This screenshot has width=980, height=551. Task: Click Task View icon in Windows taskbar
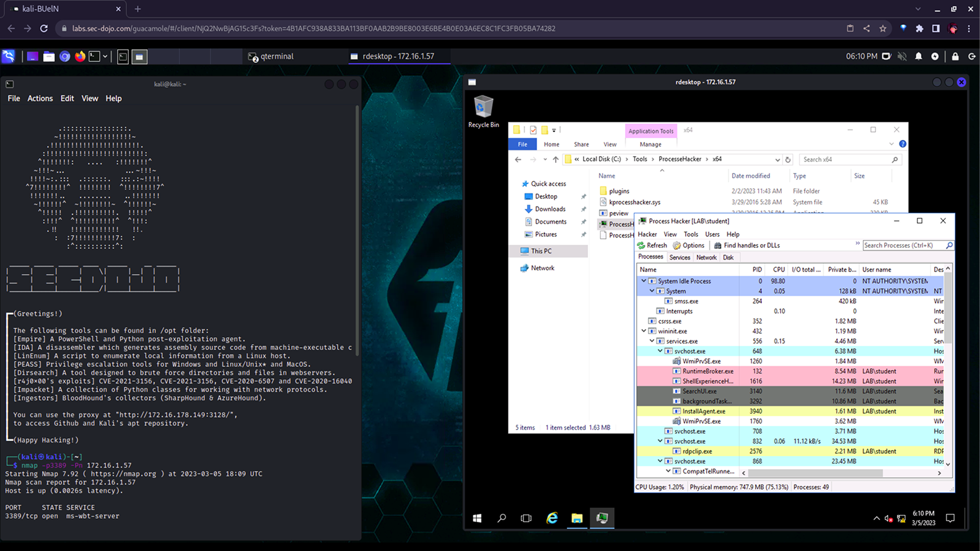[x=526, y=518]
